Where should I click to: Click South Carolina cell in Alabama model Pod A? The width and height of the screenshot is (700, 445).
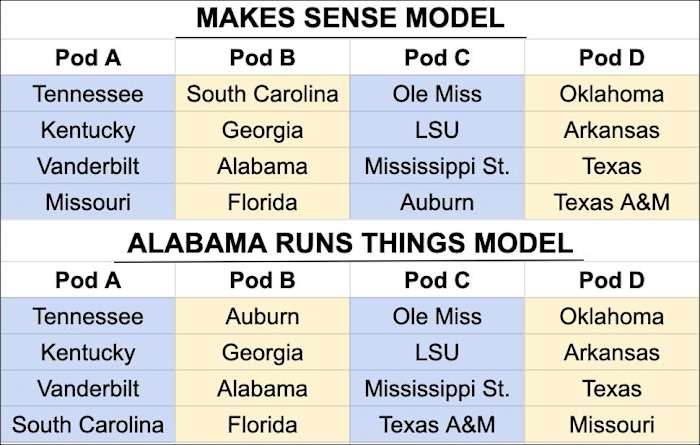pyautogui.click(x=88, y=424)
